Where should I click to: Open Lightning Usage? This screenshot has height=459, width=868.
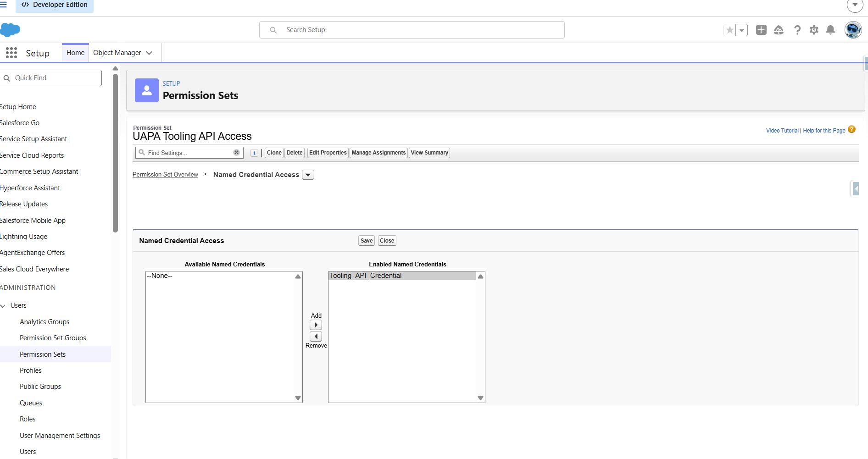[23, 237]
